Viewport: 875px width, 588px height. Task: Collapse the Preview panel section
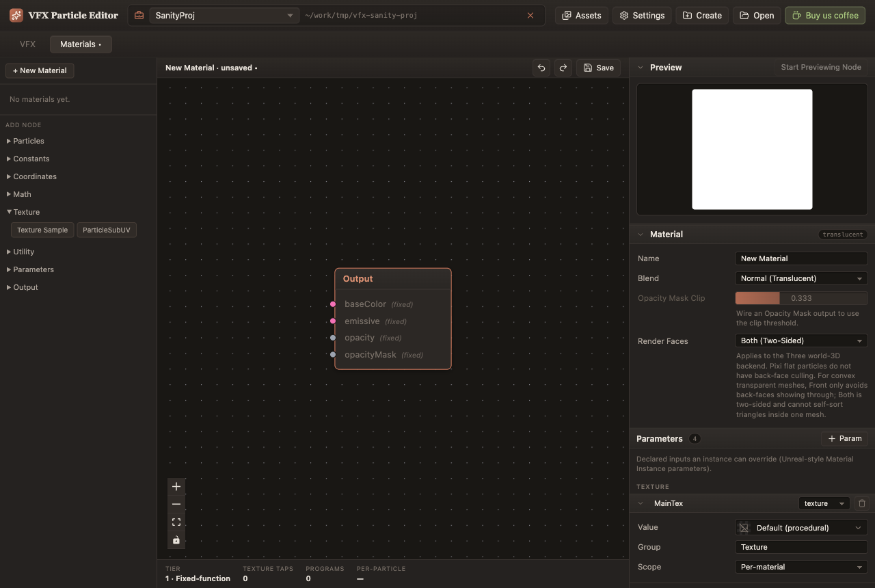[x=641, y=68]
